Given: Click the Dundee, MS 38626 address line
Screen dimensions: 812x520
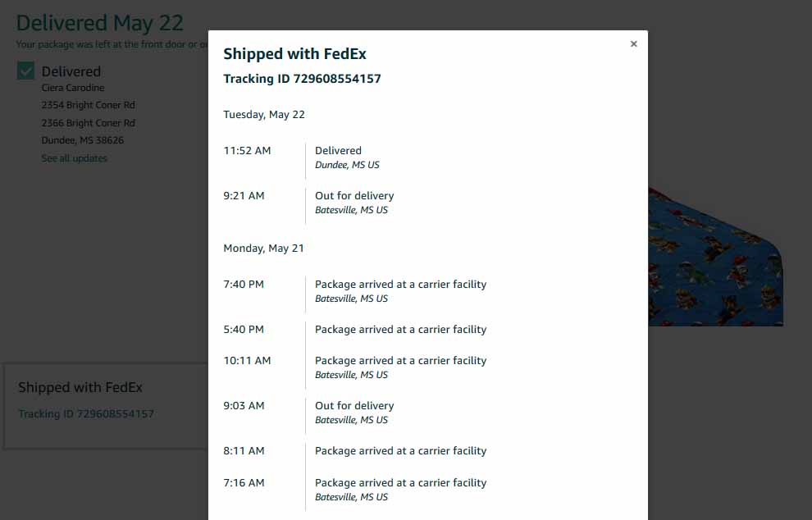Looking at the screenshot, I should point(82,140).
